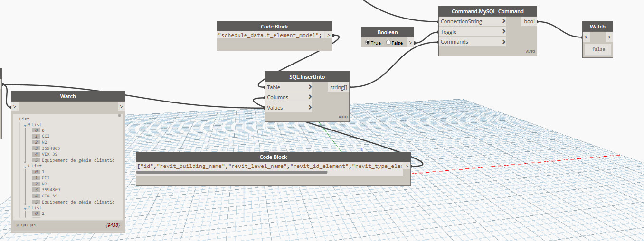644x241 pixels.
Task: Click the @L1 level label in Watch footer
Action: (33, 225)
